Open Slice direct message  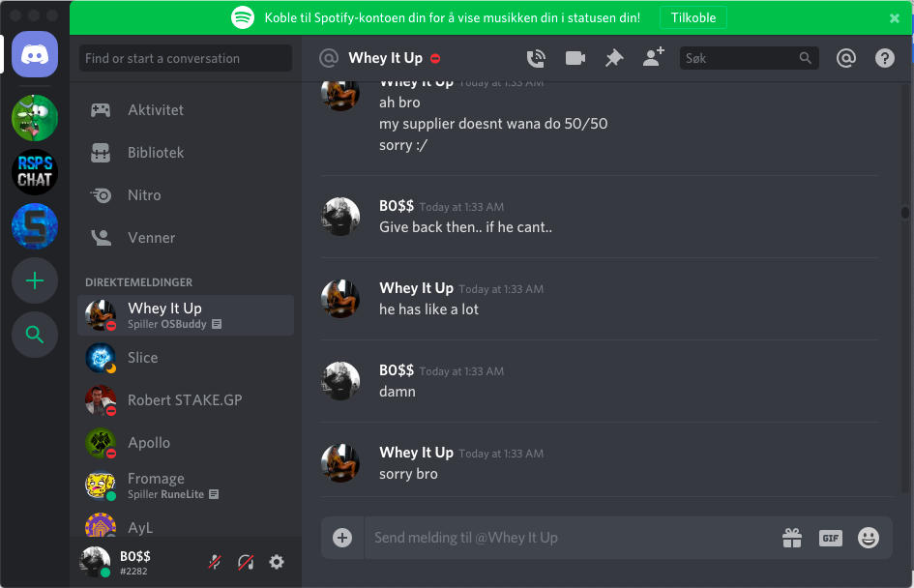(186, 358)
